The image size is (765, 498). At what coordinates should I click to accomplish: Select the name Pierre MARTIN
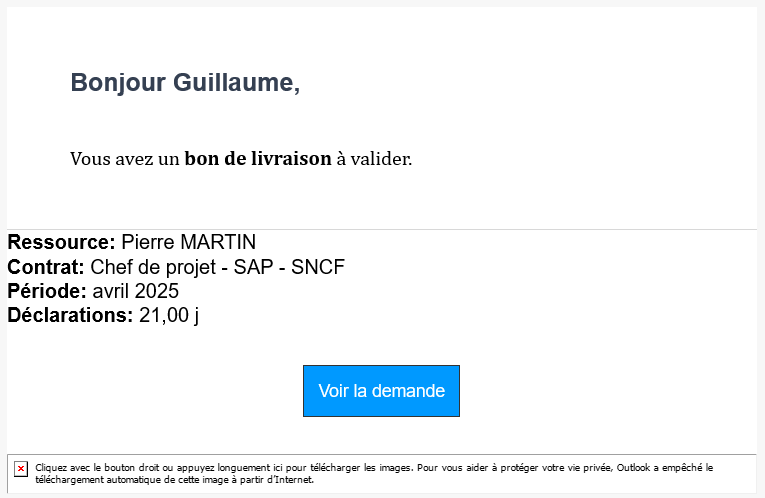pos(188,242)
